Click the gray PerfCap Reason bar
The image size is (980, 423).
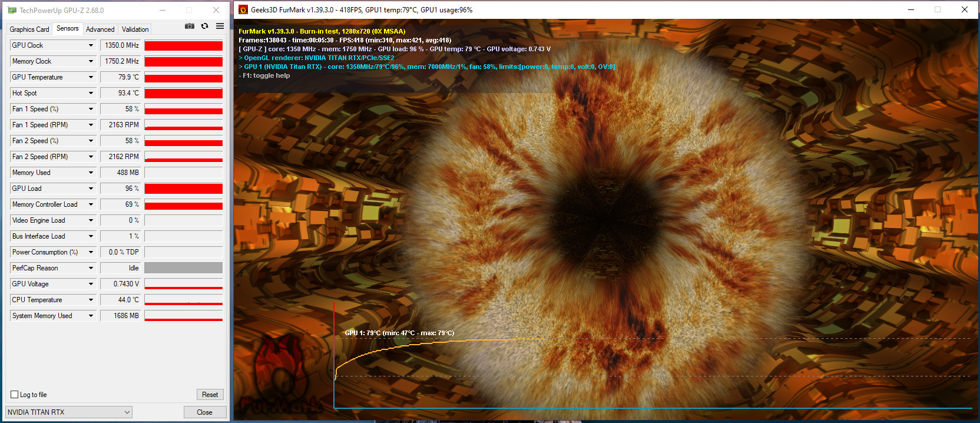tap(184, 268)
